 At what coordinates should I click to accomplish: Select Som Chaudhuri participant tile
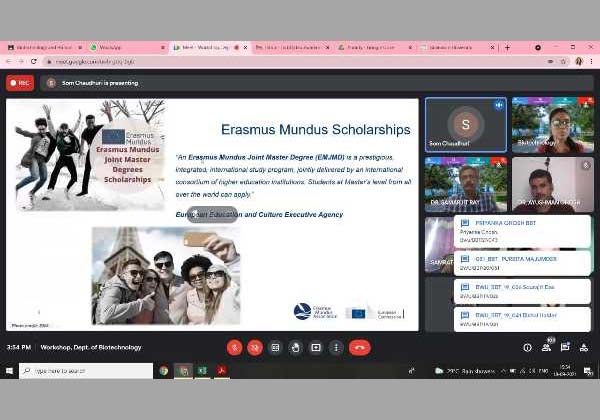click(x=465, y=124)
